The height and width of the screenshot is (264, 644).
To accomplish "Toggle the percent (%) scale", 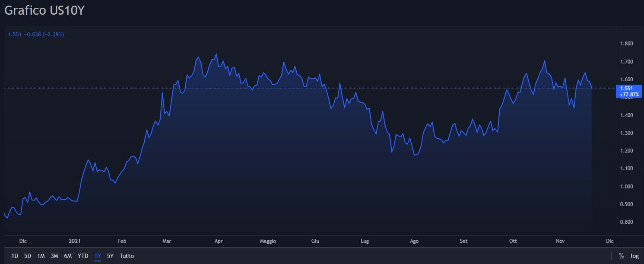I will point(621,256).
